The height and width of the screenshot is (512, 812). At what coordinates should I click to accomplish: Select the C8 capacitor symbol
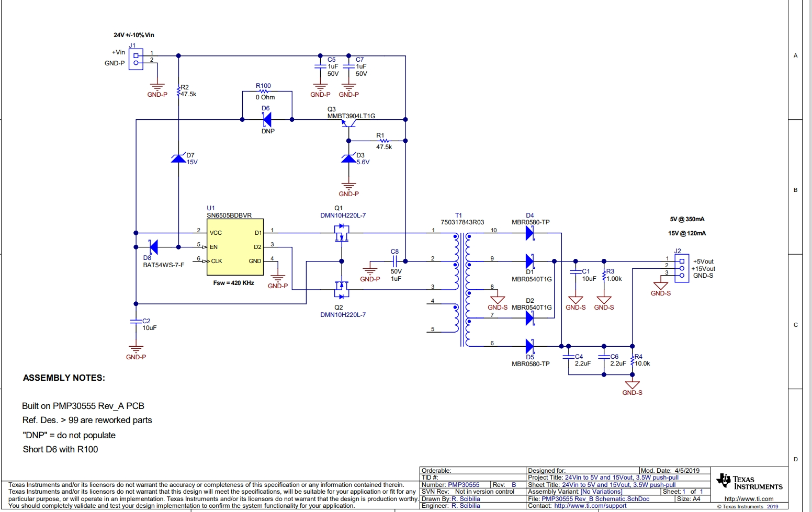[x=396, y=261]
